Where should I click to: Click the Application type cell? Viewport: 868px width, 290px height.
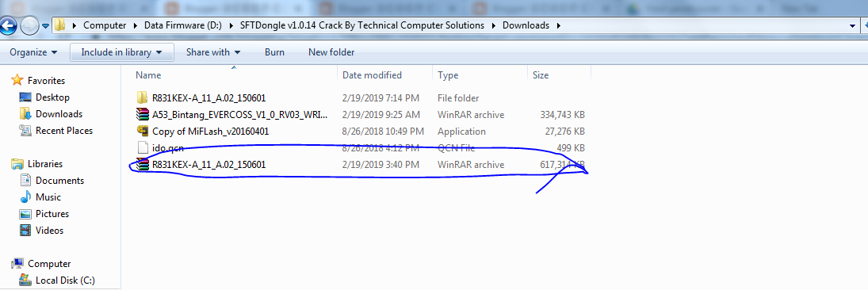tap(461, 132)
